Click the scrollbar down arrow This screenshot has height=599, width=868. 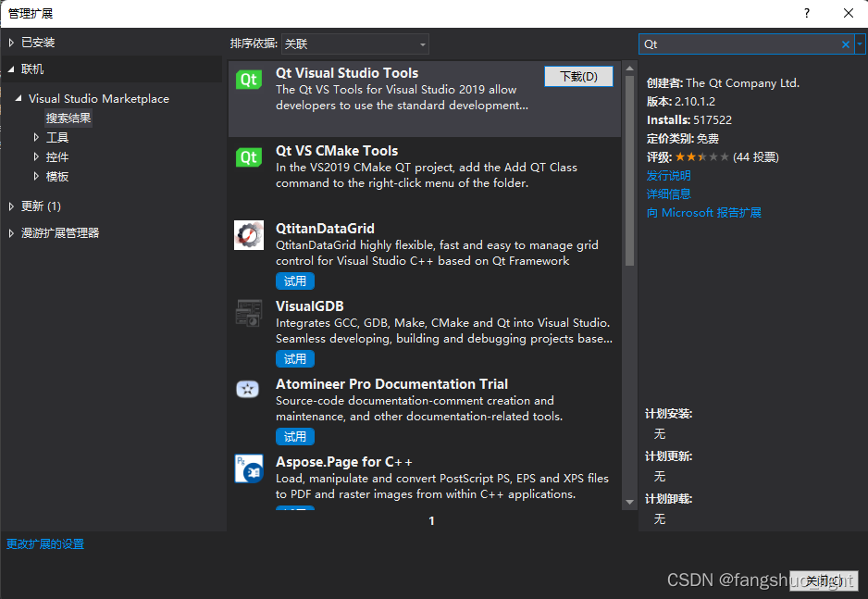click(x=629, y=502)
